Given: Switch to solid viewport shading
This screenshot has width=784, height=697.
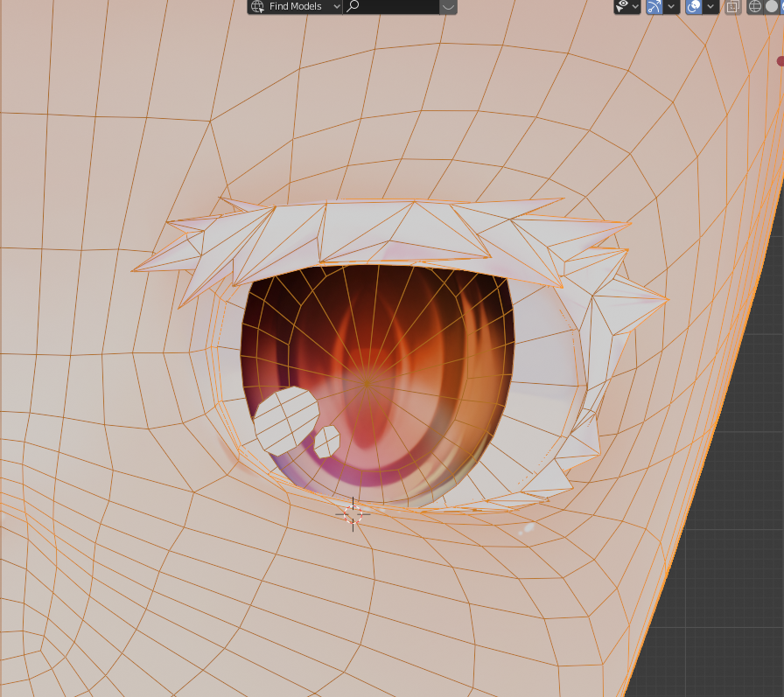Looking at the screenshot, I should point(772,6).
